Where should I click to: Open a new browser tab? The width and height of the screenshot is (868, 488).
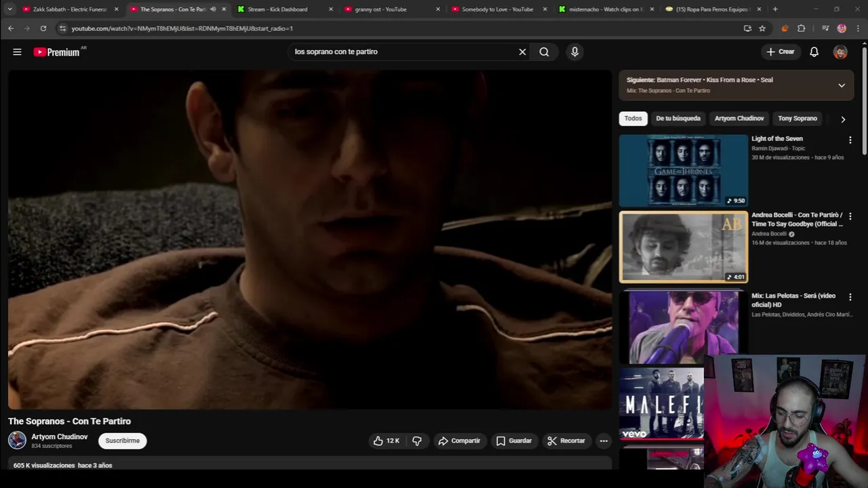(x=775, y=9)
